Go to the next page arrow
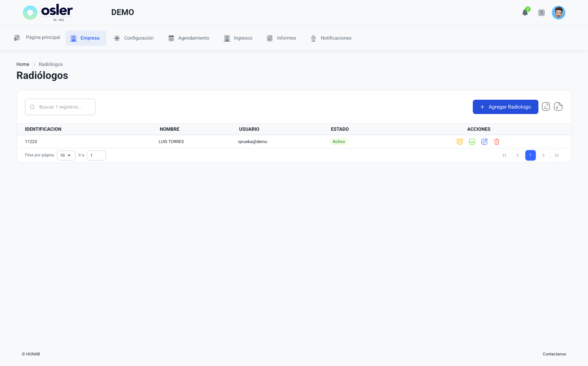 544,155
